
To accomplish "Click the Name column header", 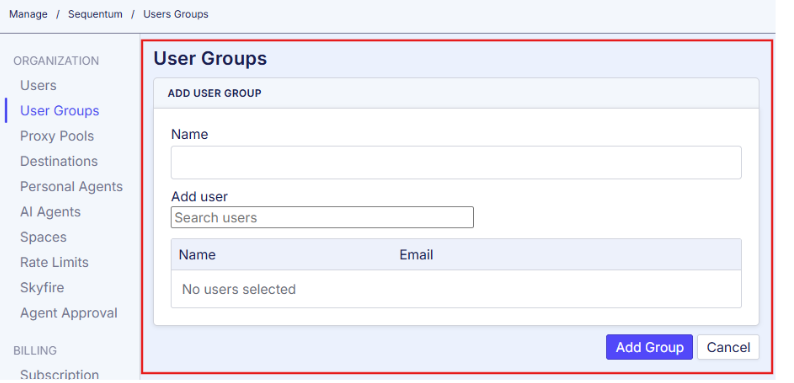I will 197,255.
